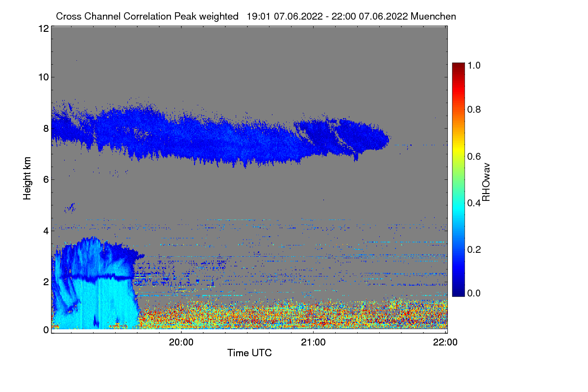588x392 pixels.
Task: Click the yellow band of the colorbar
Action: (458, 149)
